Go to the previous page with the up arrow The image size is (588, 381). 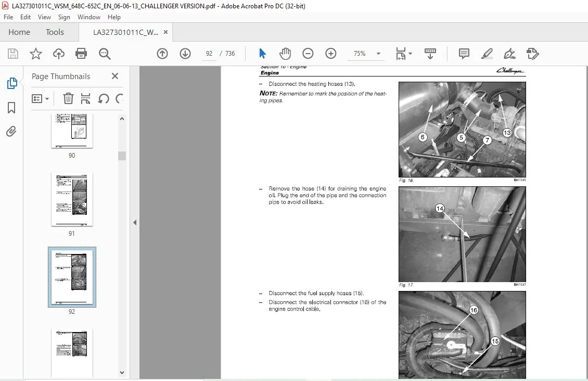pyautogui.click(x=162, y=54)
